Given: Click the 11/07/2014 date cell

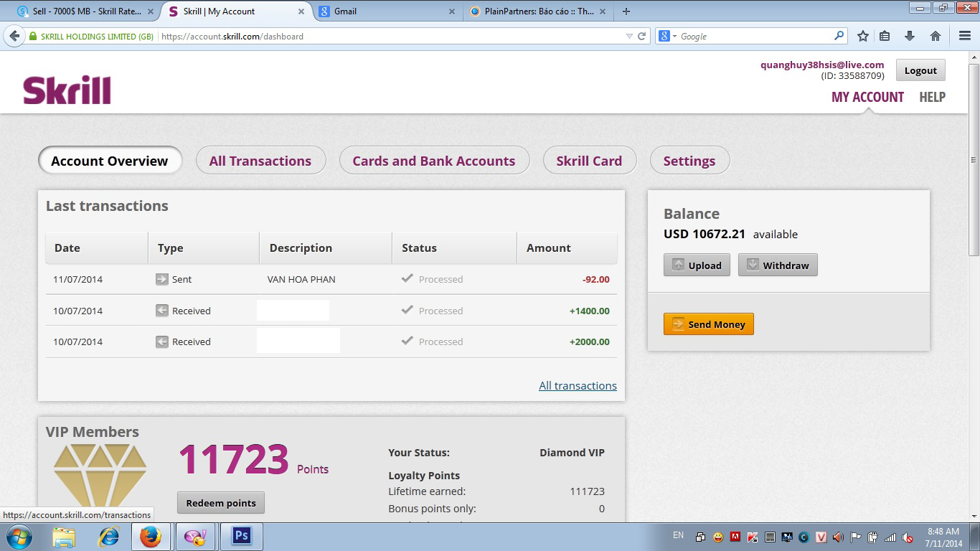Looking at the screenshot, I should pos(77,279).
